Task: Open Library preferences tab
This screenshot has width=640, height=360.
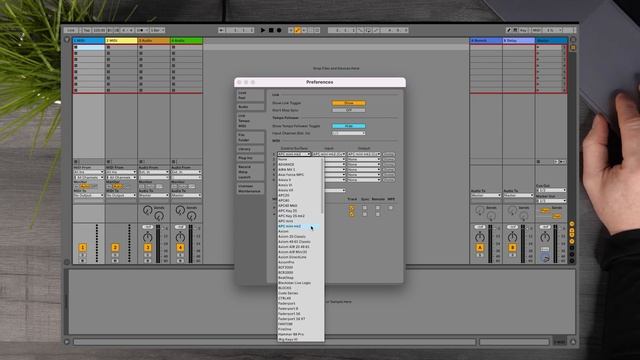Action: tap(250, 149)
